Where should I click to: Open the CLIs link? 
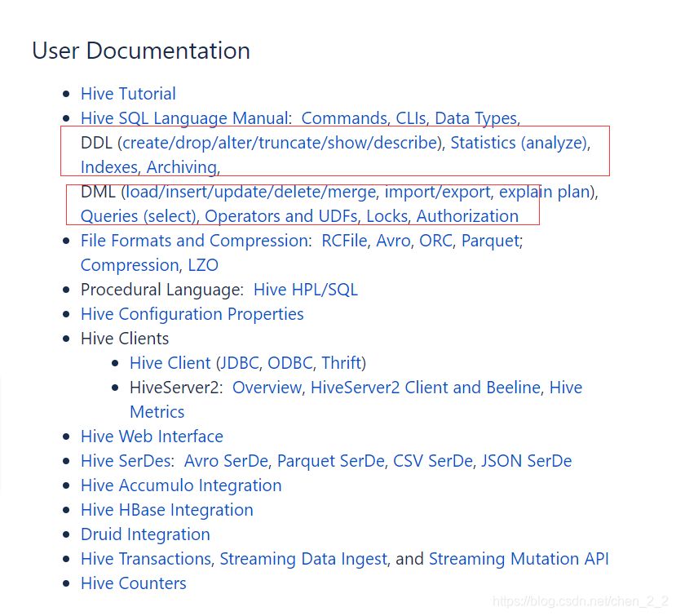(410, 118)
